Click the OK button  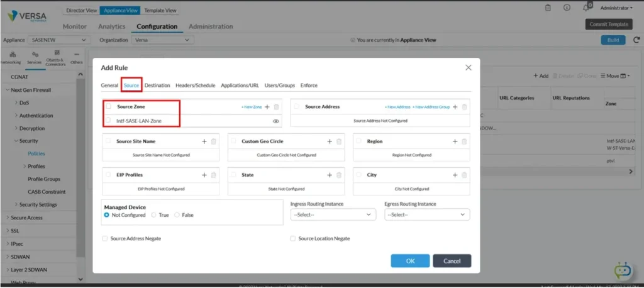pyautogui.click(x=410, y=260)
